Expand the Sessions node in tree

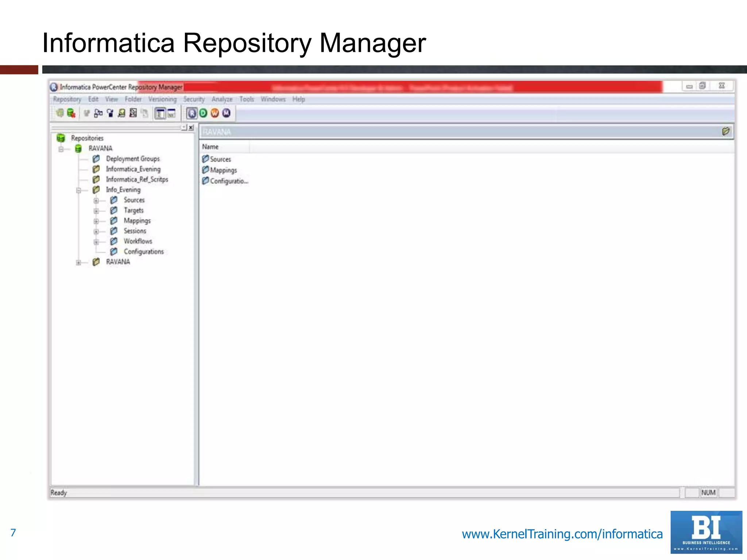pos(96,232)
